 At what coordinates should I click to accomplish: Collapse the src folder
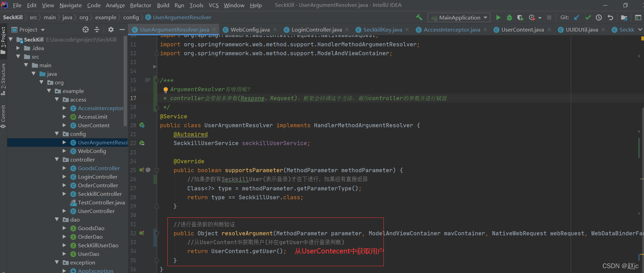click(18, 57)
